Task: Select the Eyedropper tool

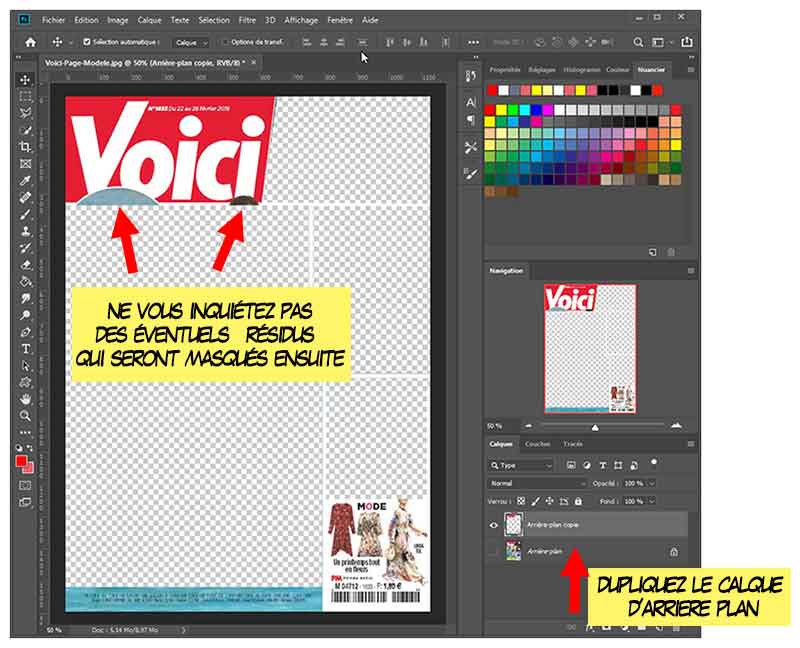Action: pyautogui.click(x=24, y=181)
